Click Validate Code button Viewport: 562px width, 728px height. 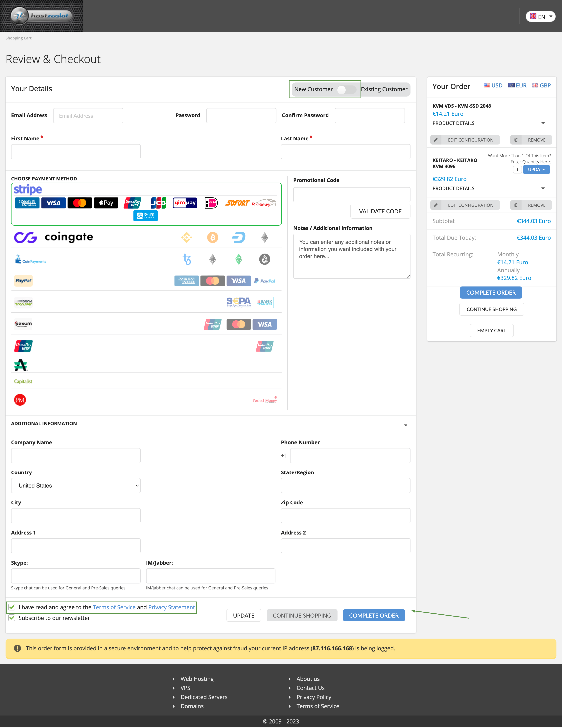click(380, 211)
